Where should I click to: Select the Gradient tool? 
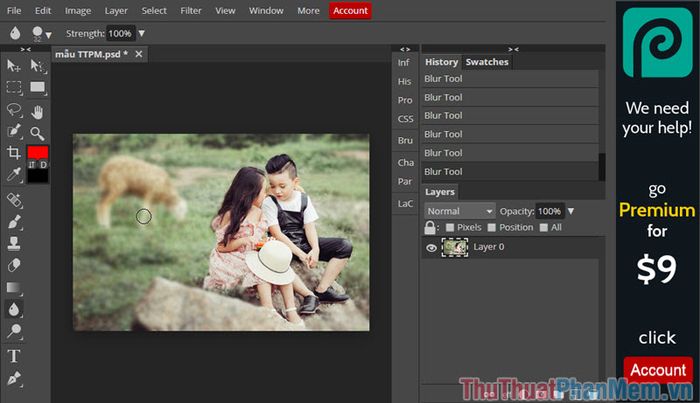(14, 287)
